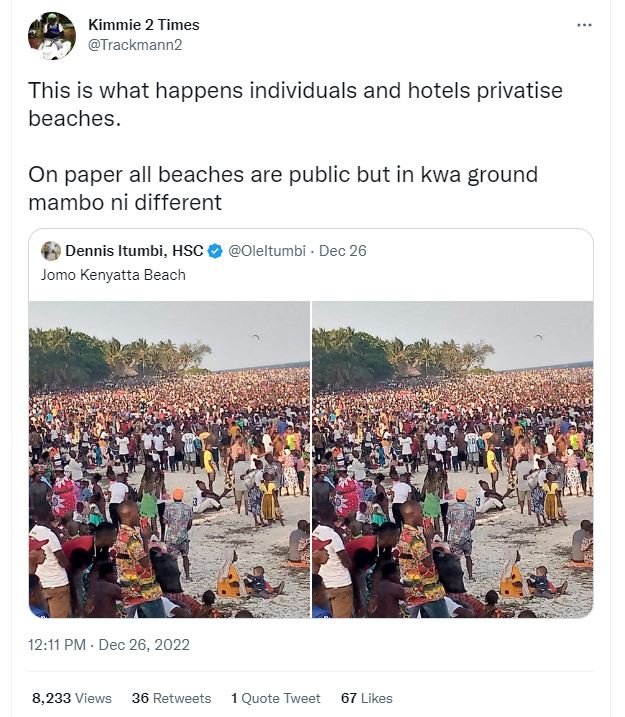Show the 67 Likes list

[365, 698]
